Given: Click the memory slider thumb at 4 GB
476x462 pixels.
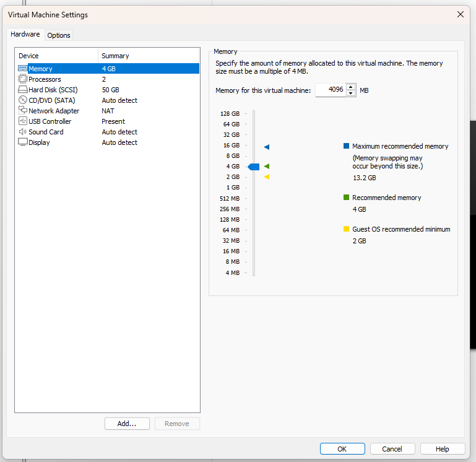Looking at the screenshot, I should pos(254,167).
